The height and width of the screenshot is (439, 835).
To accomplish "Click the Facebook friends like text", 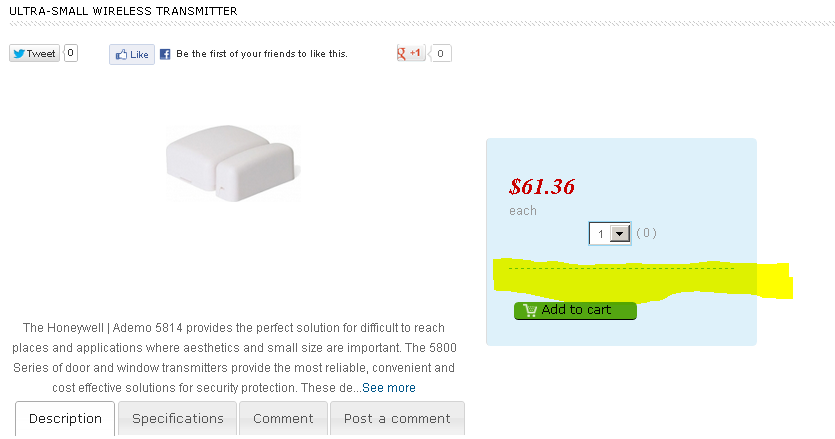I will click(261, 54).
